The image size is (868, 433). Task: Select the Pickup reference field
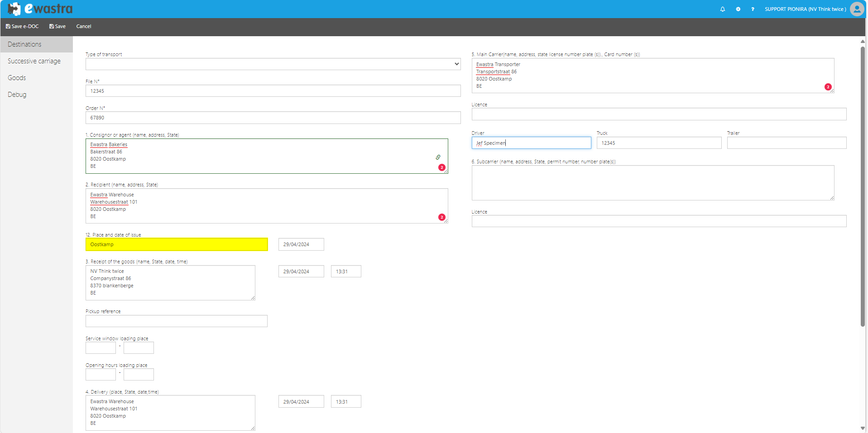(177, 321)
